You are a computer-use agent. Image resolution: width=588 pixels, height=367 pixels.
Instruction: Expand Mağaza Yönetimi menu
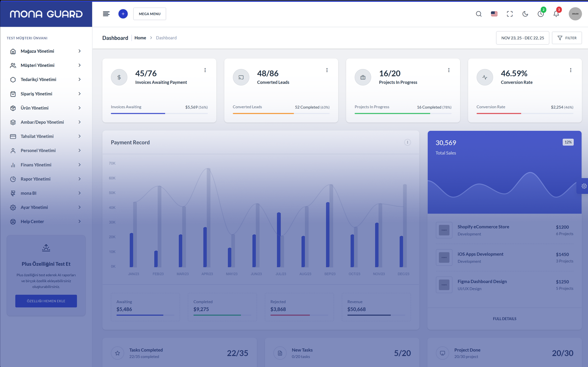pos(46,51)
